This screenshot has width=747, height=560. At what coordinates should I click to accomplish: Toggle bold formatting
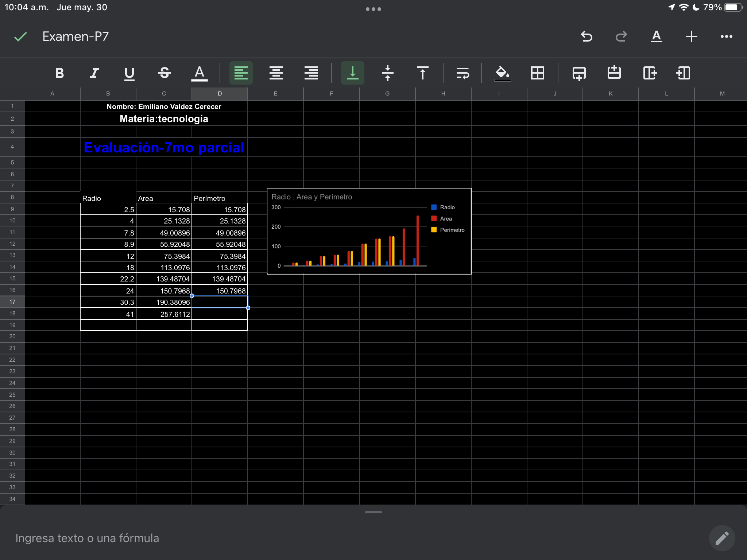pyautogui.click(x=59, y=73)
